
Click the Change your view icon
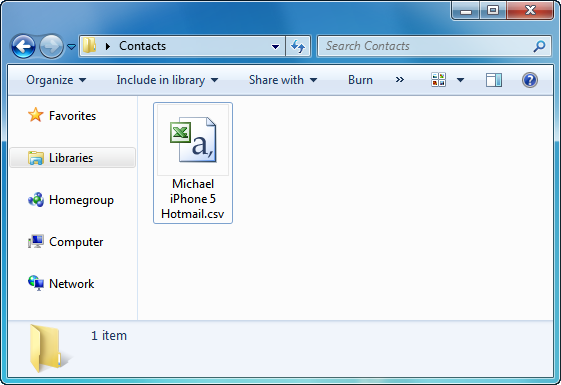(x=438, y=79)
